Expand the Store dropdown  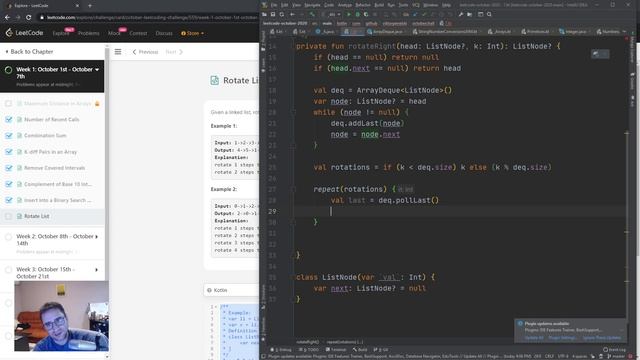pos(192,33)
